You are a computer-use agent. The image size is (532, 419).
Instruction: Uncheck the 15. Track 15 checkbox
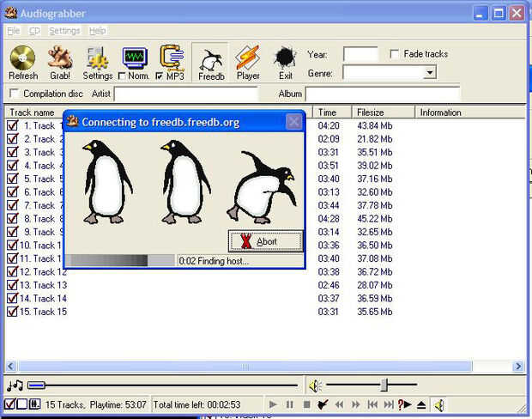tap(12, 312)
